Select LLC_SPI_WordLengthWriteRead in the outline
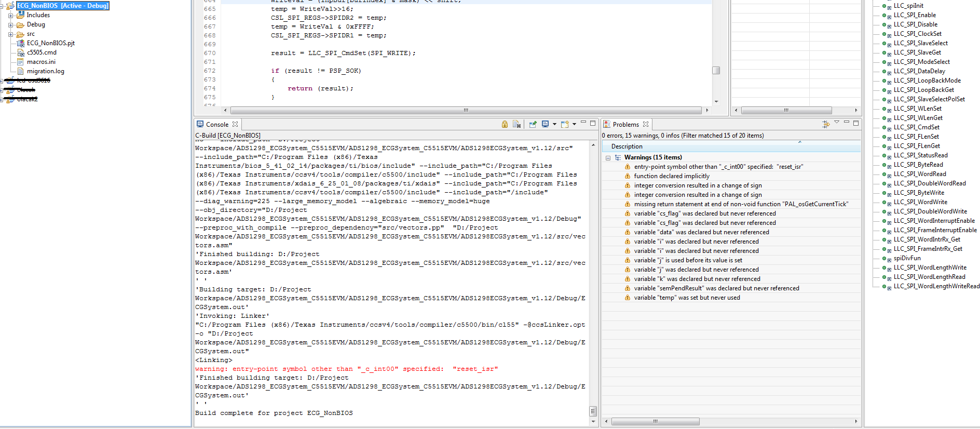Viewport: 980px width, 429px height. coord(936,286)
